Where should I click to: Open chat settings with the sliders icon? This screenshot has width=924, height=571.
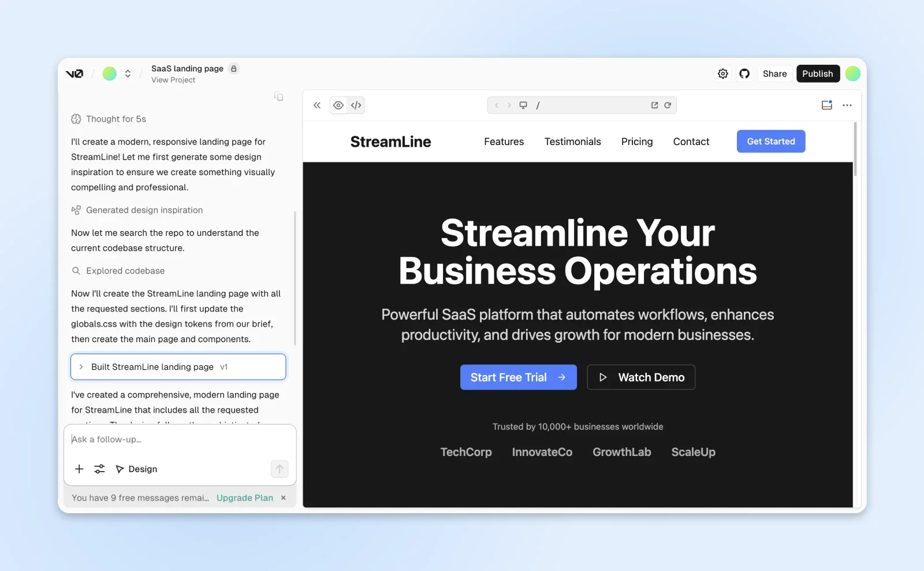(99, 469)
